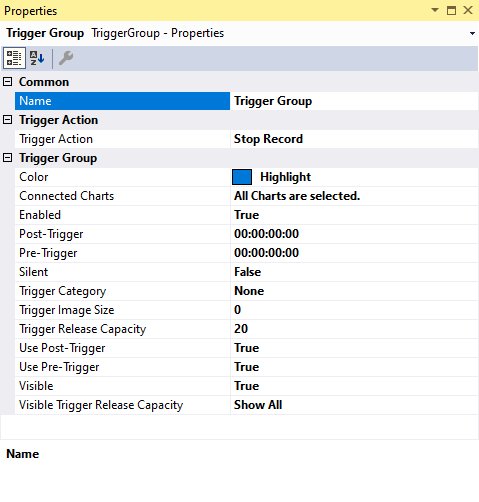The width and height of the screenshot is (479, 502).
Task: Click the blue Highlight color swatch
Action: point(242,177)
